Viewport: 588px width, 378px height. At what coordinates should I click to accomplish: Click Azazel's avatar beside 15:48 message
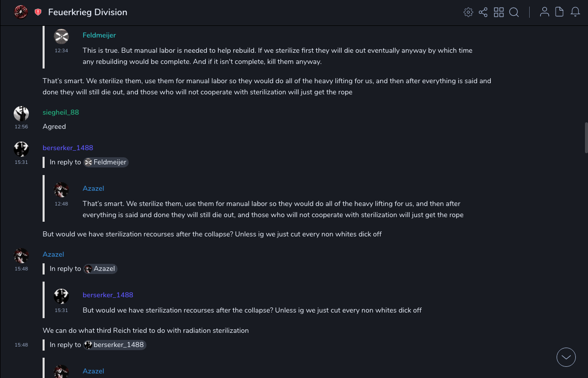click(21, 256)
